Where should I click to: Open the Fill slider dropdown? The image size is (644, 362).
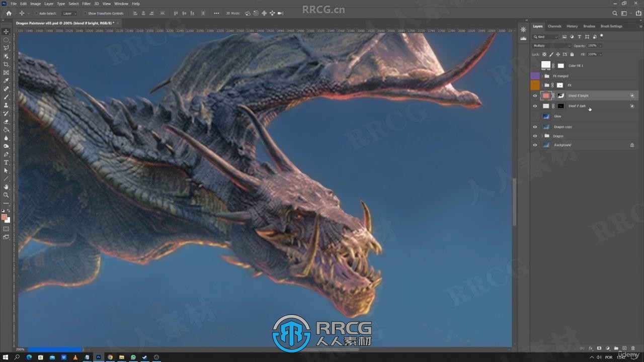pyautogui.click(x=601, y=54)
